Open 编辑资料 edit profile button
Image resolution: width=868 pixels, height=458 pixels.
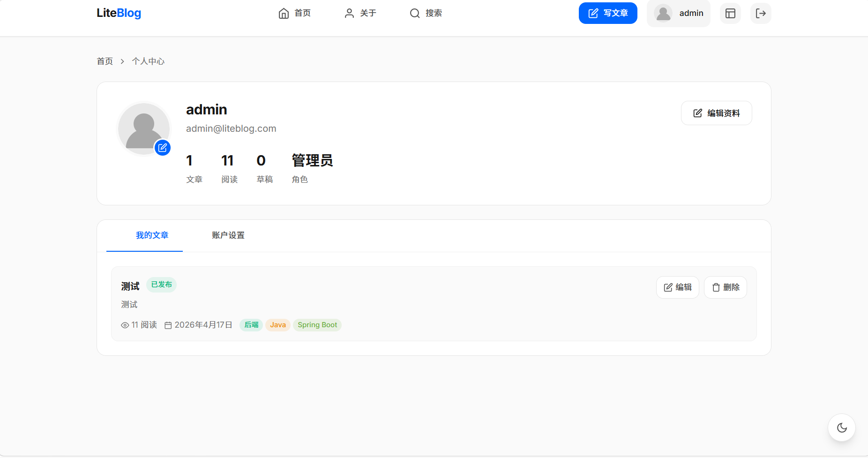click(716, 113)
